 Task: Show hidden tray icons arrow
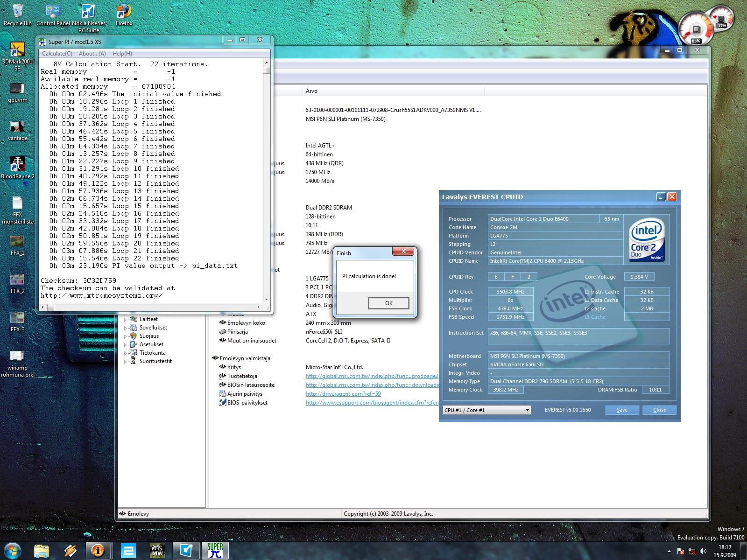(669, 551)
